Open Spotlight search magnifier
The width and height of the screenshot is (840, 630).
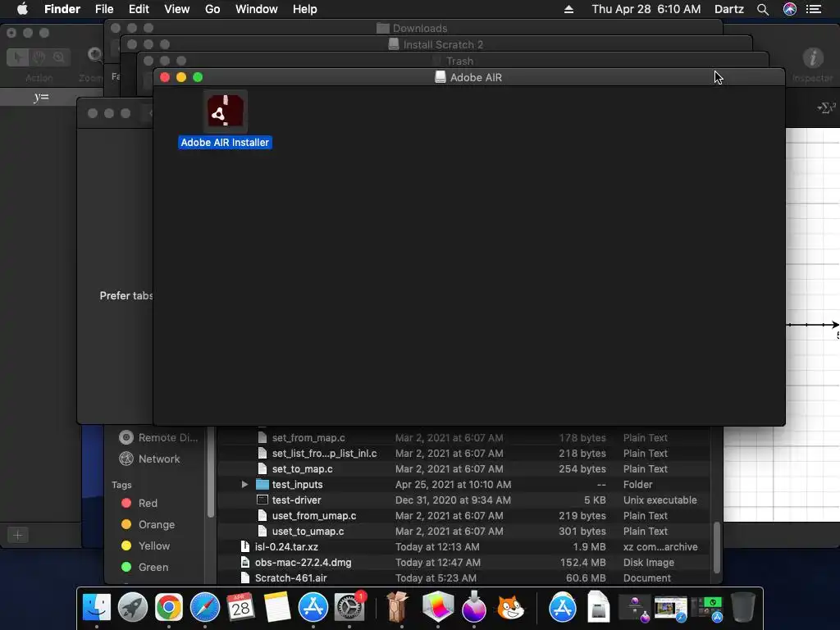763,9
